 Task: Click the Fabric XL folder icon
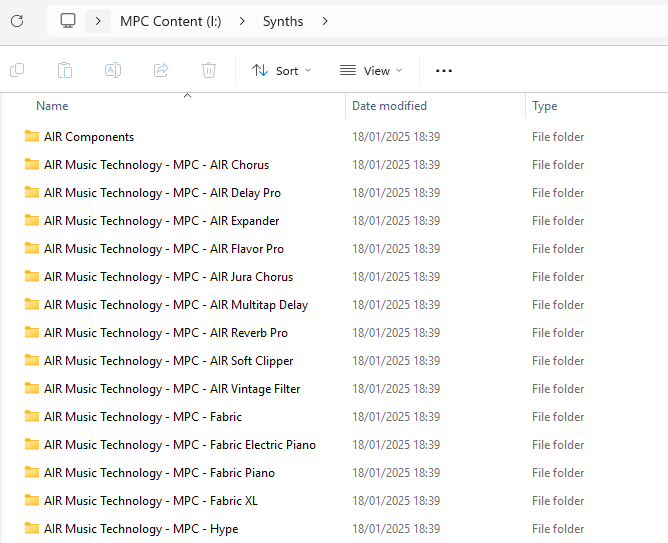point(32,500)
